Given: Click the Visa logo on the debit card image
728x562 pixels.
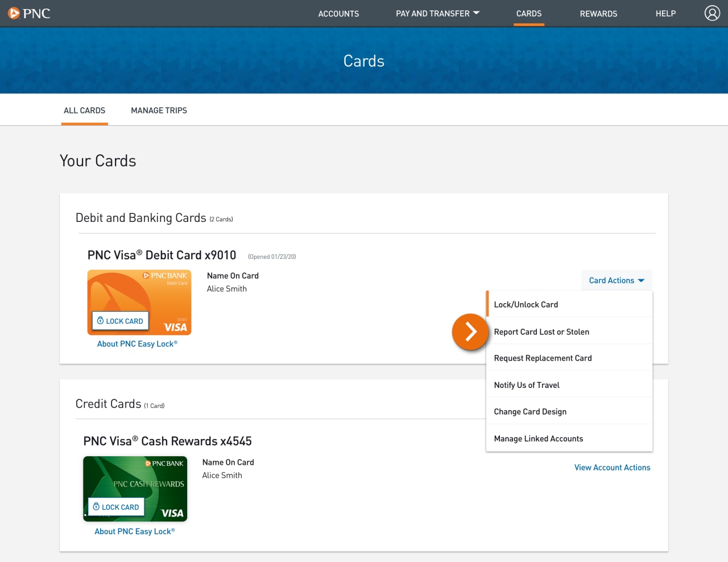Looking at the screenshot, I should coord(175,327).
